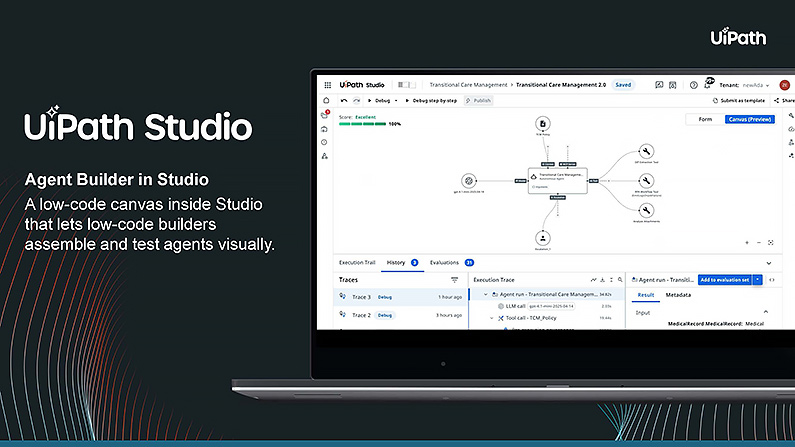Click the canvas zoom in plus icon
Screen dimensions: 795x447
746,242
